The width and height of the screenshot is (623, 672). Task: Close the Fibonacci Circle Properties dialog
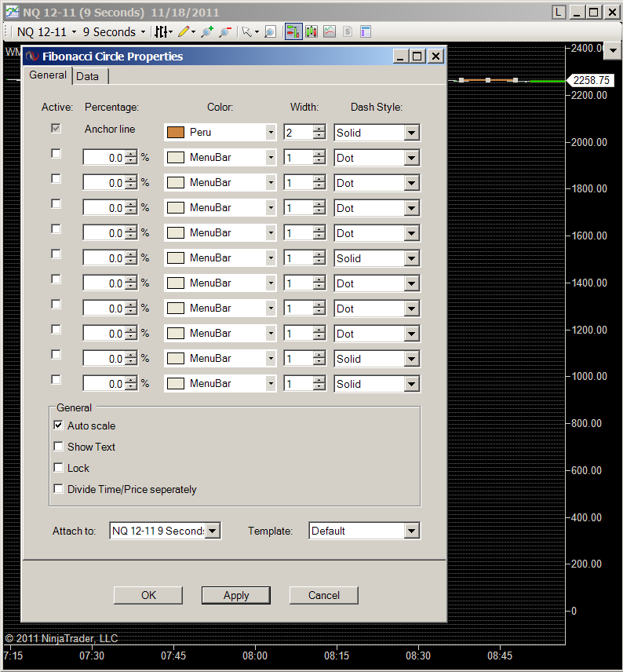(435, 57)
